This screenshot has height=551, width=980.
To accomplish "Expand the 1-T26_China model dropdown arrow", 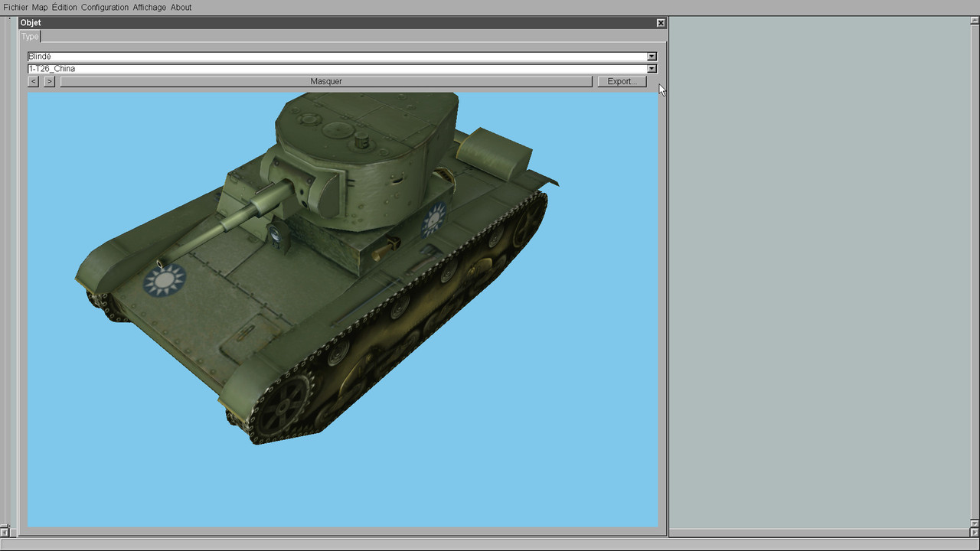I will tap(652, 69).
